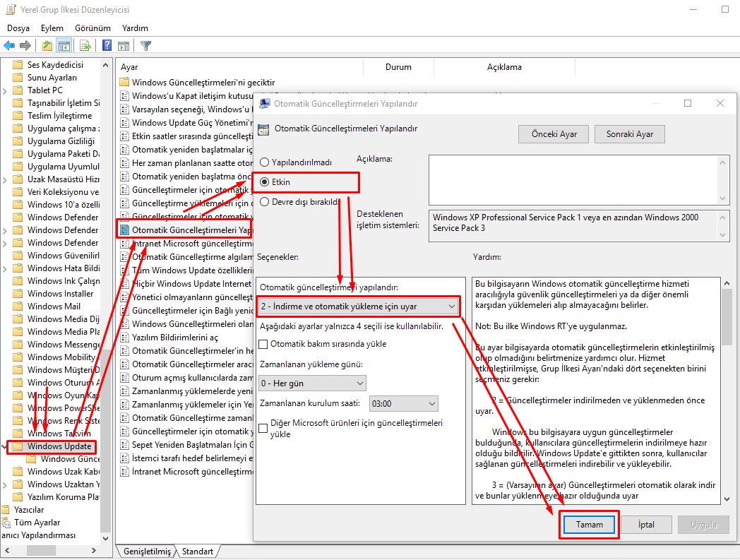The height and width of the screenshot is (560, 740).
Task: Sort by the Ayar column header
Action: point(240,67)
